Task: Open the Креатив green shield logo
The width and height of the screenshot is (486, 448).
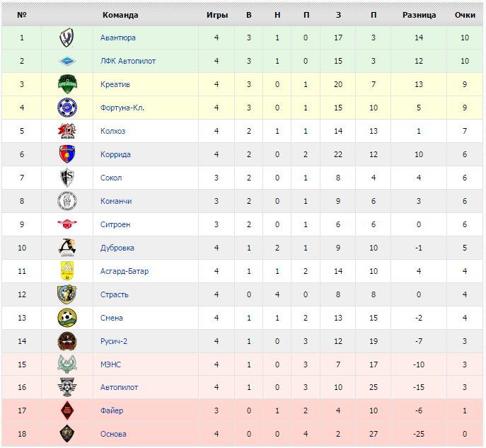Action: 67,84
